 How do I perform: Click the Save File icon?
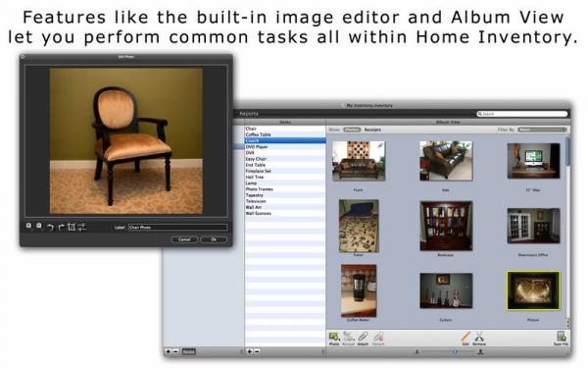pyautogui.click(x=561, y=338)
